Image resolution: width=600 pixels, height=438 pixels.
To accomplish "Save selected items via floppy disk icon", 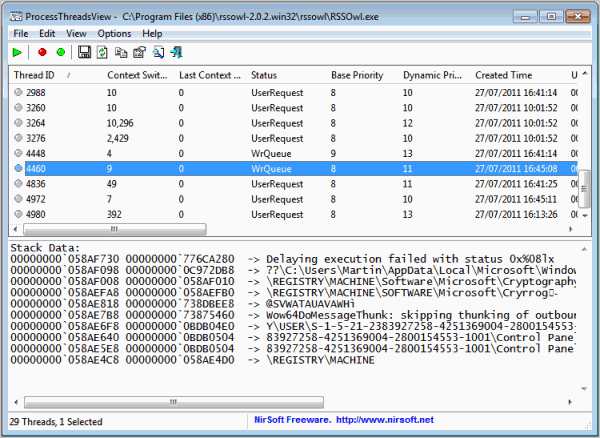I will 84,52.
